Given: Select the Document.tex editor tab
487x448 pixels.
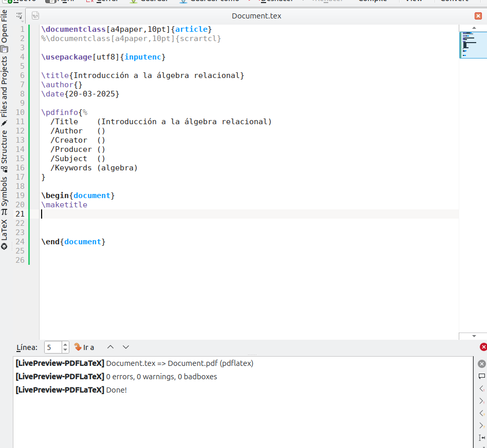Looking at the screenshot, I should click(256, 16).
